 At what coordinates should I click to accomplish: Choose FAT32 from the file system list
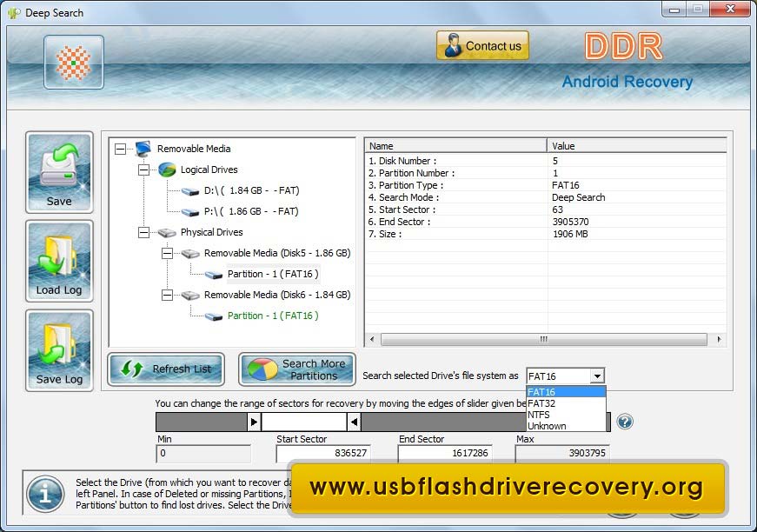541,403
